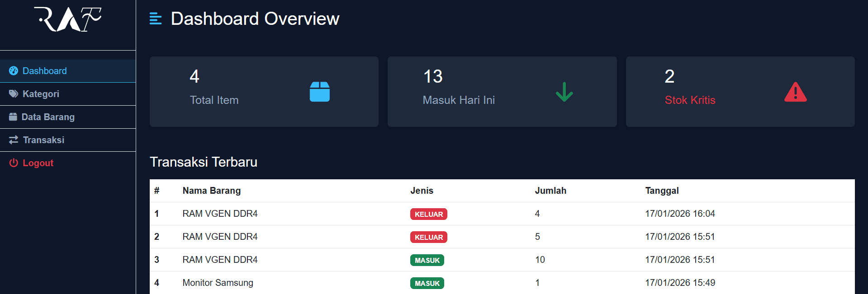This screenshot has height=294, width=868.
Task: Click the Transaksi exchange arrows icon
Action: pyautogui.click(x=14, y=140)
